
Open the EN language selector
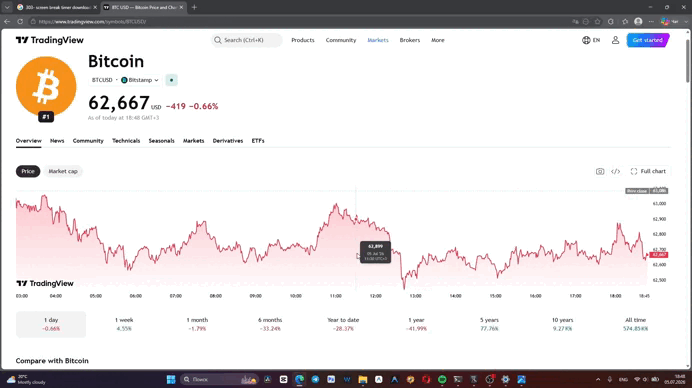tap(591, 40)
